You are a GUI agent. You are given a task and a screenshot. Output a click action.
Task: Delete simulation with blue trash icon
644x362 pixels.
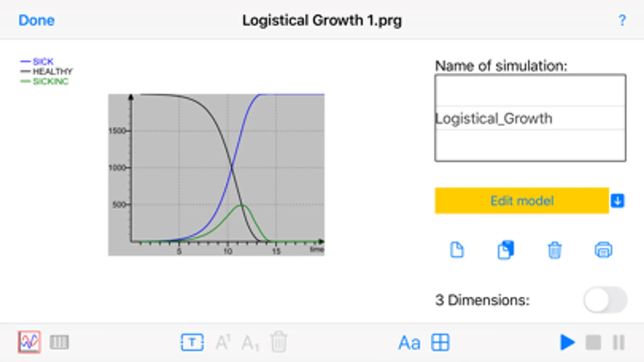pos(555,250)
